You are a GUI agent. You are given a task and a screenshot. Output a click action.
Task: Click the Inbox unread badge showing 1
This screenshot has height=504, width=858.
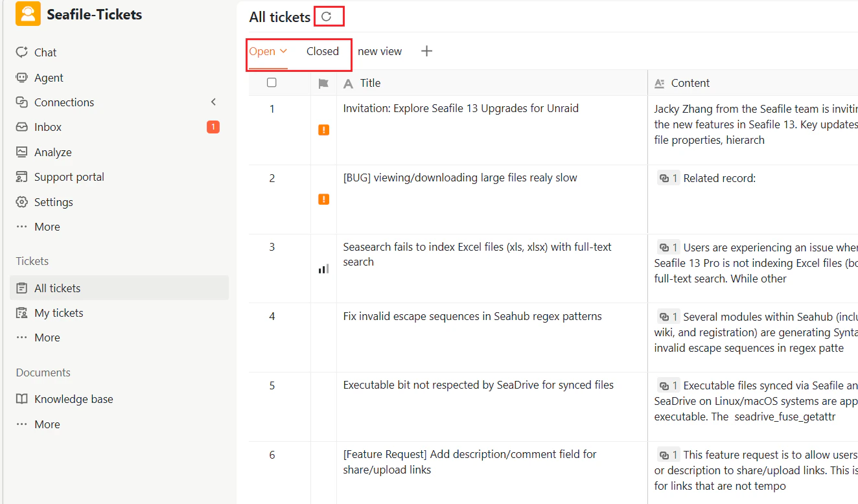click(x=213, y=127)
